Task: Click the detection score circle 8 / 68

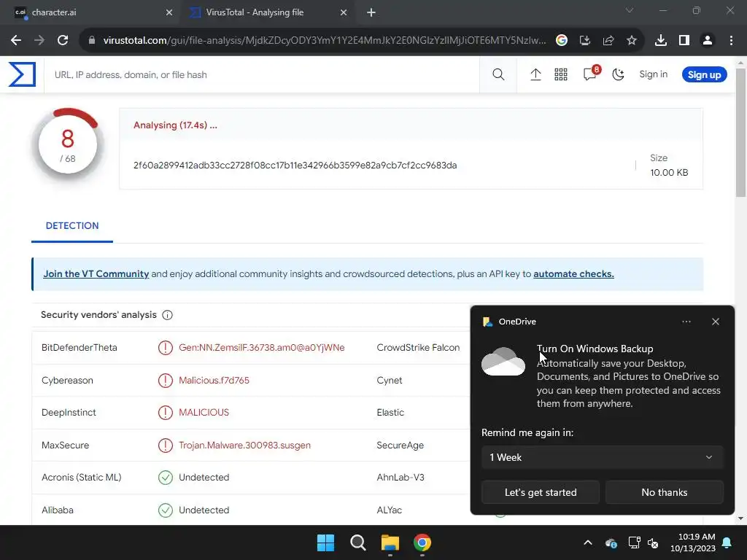Action: pos(68,144)
